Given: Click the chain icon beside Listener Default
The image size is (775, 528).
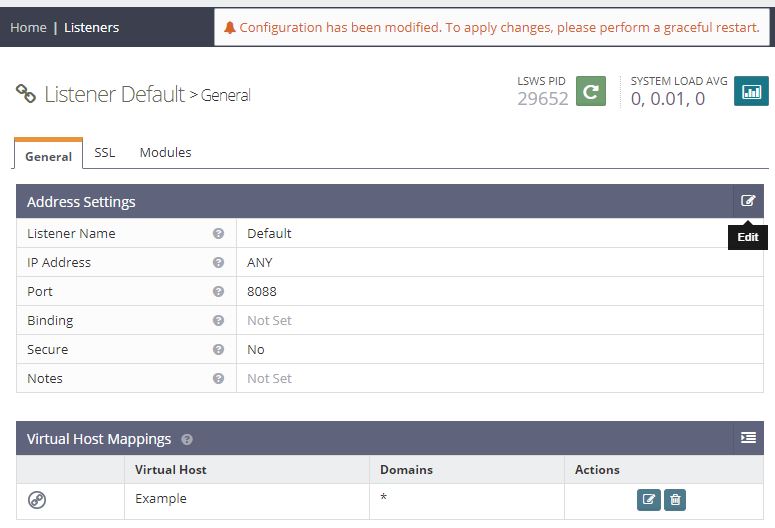Looking at the screenshot, I should 26,93.
